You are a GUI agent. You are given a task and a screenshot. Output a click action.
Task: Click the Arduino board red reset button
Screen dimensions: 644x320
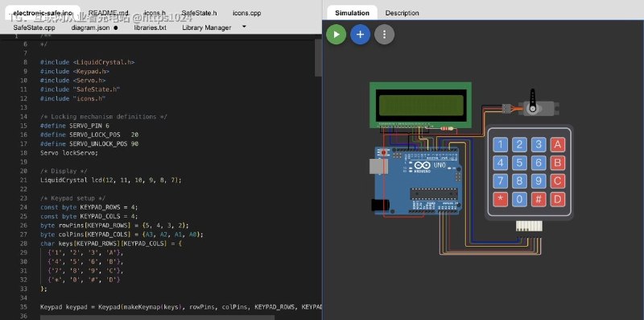tap(385, 152)
